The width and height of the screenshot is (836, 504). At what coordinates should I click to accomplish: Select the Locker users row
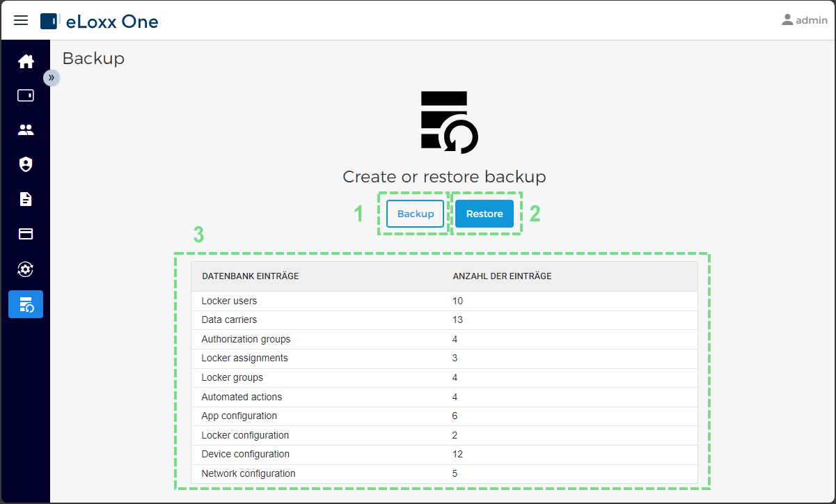click(x=444, y=301)
